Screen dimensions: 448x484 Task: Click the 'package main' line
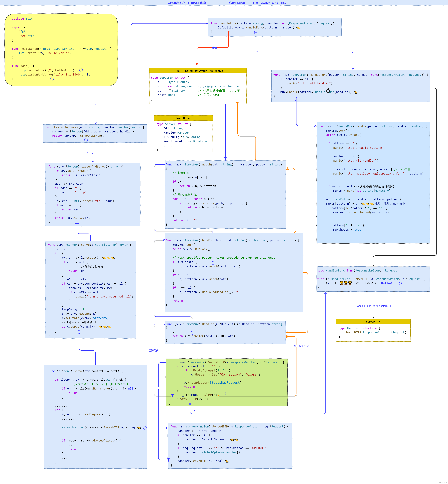[22, 19]
